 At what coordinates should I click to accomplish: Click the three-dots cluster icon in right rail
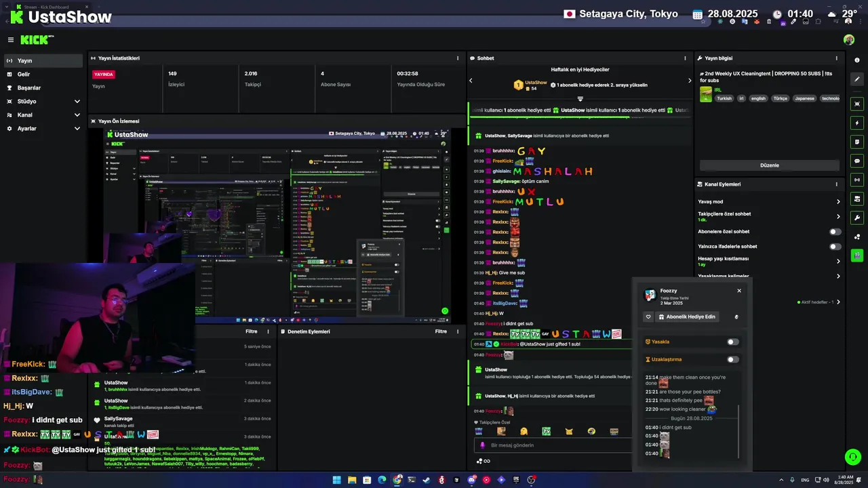(x=857, y=237)
